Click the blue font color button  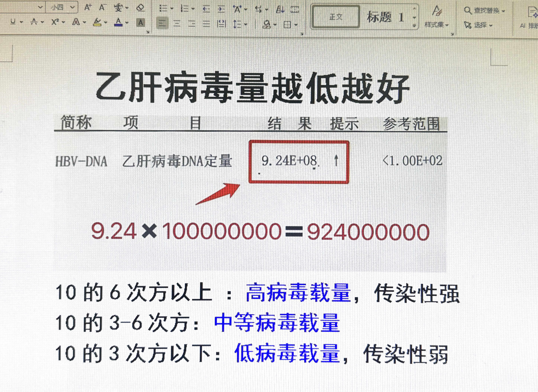[118, 22]
